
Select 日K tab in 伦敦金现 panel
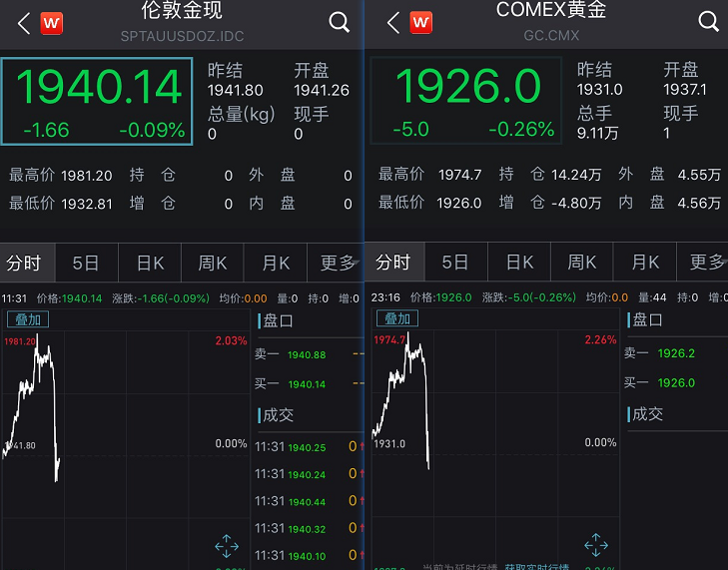pyautogui.click(x=150, y=263)
